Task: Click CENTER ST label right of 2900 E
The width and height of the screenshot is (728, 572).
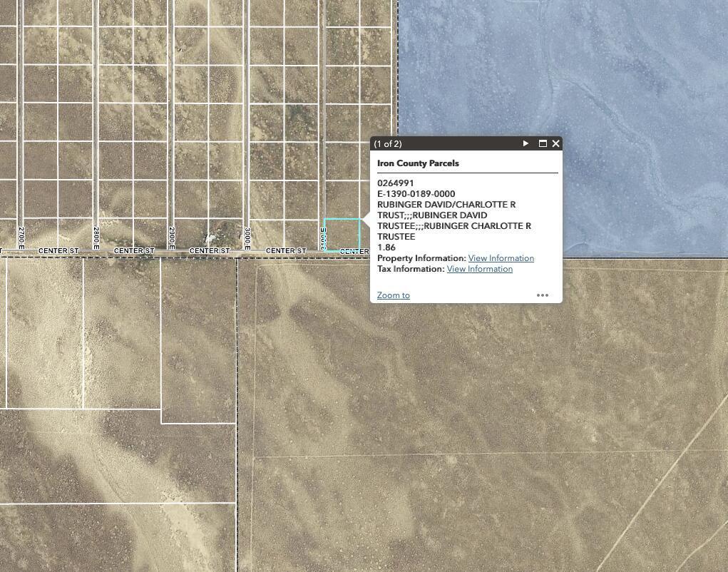Action: pyautogui.click(x=210, y=251)
